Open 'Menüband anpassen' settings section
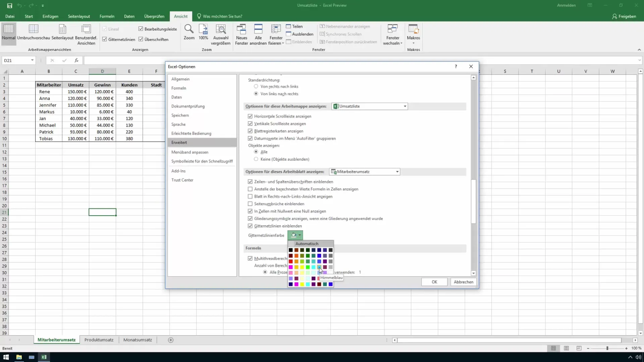This screenshot has width=644, height=362. point(190,153)
